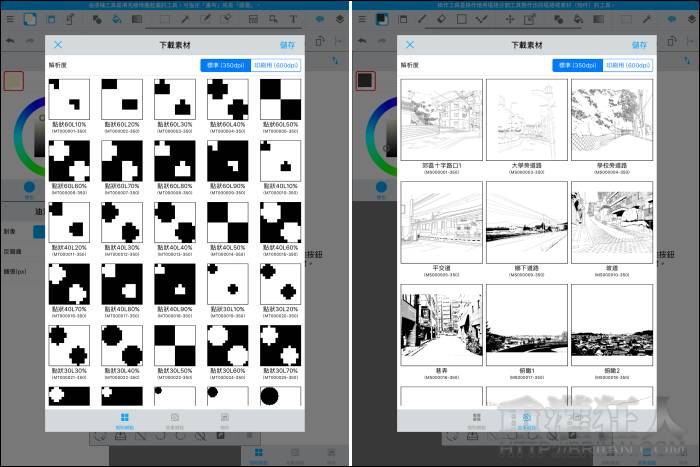This screenshot has height=467, width=700.
Task: Select the Eraser tool in background-materials screen toolbar
Action: click(442, 19)
